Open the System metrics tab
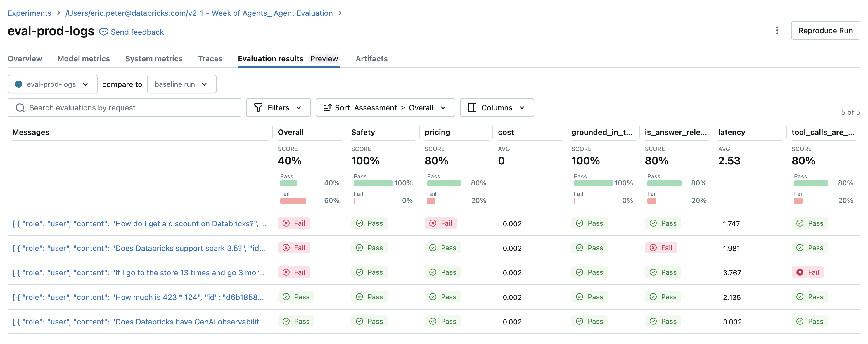This screenshot has width=868, height=344. pos(154,59)
